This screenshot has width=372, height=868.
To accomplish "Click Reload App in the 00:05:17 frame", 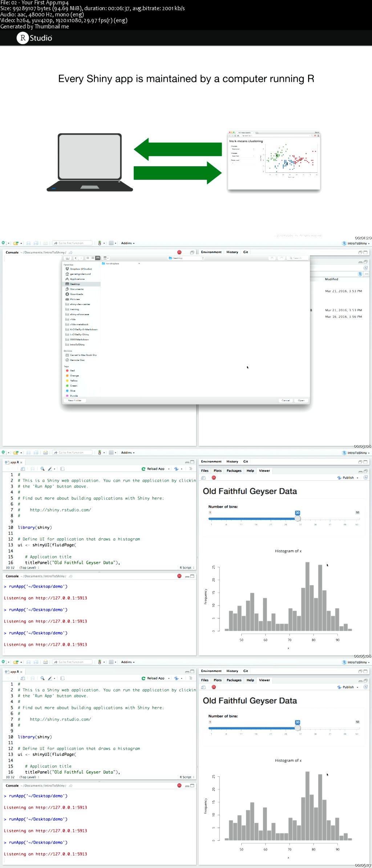I will (153, 678).
